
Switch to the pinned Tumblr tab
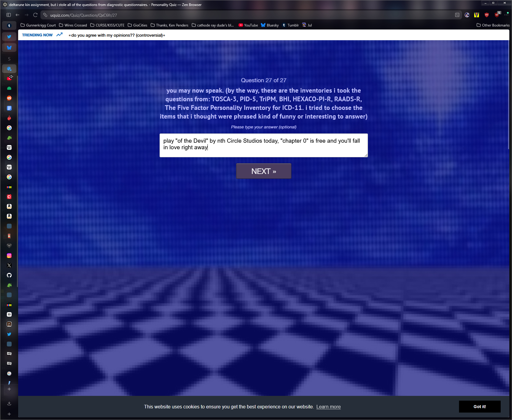tap(9, 26)
